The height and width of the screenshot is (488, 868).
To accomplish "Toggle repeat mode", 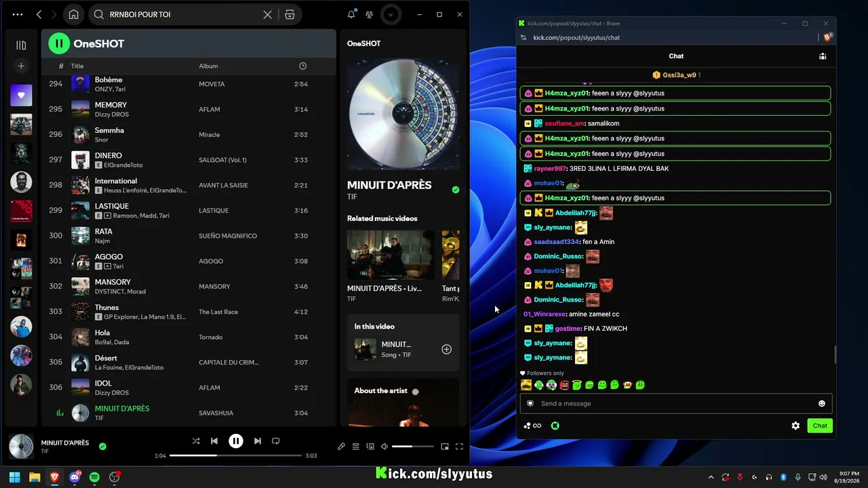I will coord(276,441).
